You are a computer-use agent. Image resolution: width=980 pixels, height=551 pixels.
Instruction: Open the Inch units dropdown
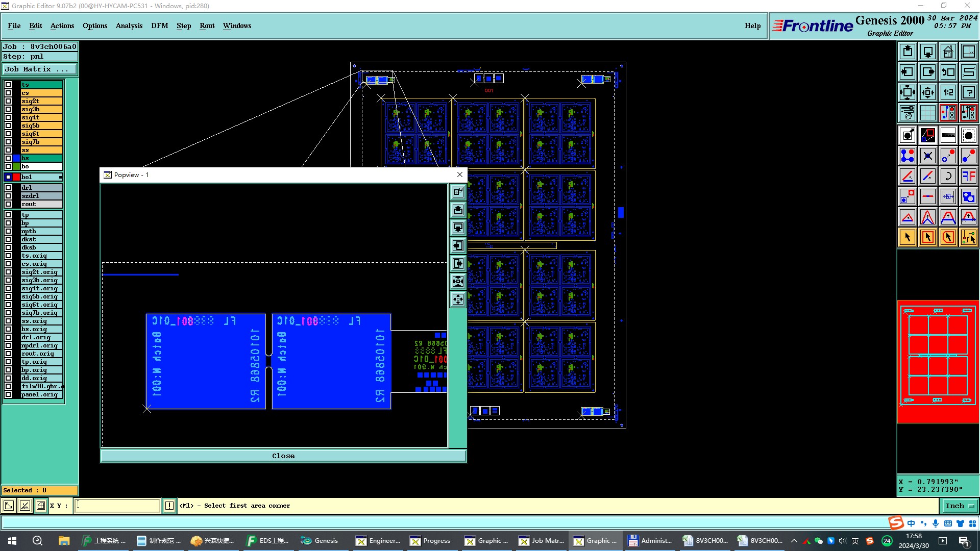click(x=960, y=506)
